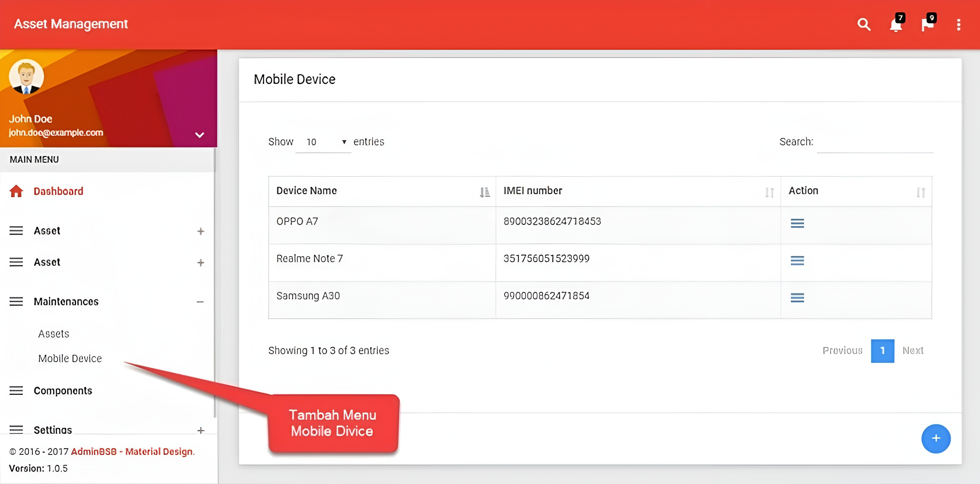Screen dimensions: 980x484
Task: Sort by IMEI number column icon
Action: 770,192
